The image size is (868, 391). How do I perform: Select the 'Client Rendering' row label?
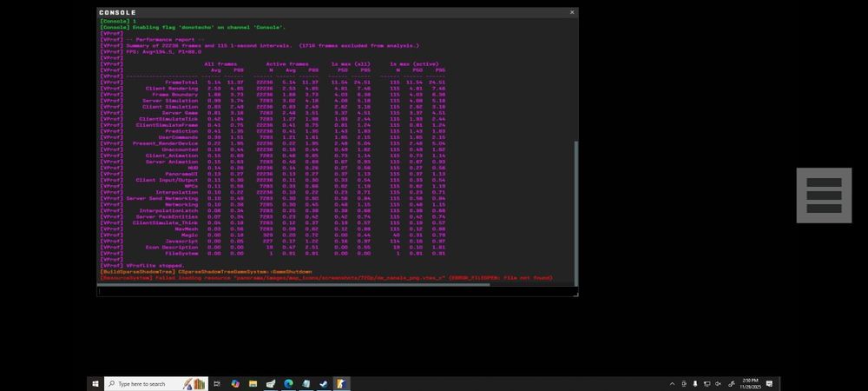[x=172, y=88]
